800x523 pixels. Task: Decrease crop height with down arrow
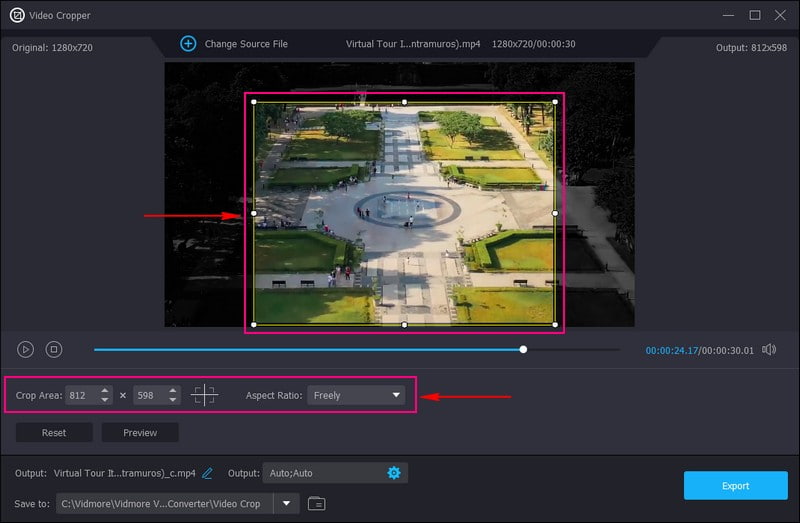pyautogui.click(x=173, y=400)
